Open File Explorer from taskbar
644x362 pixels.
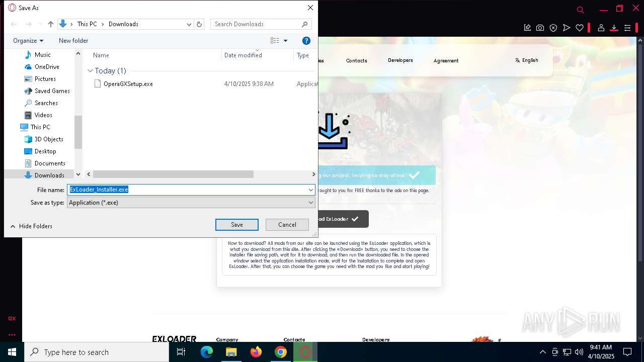(x=231, y=352)
